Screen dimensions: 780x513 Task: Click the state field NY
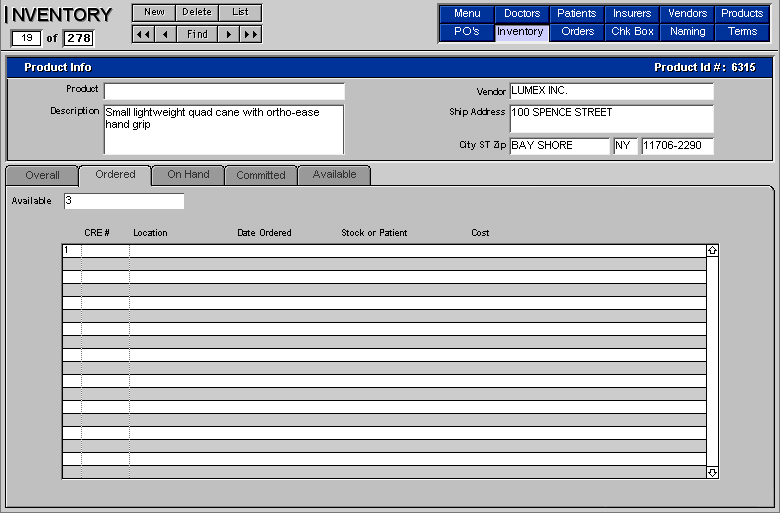coord(625,146)
